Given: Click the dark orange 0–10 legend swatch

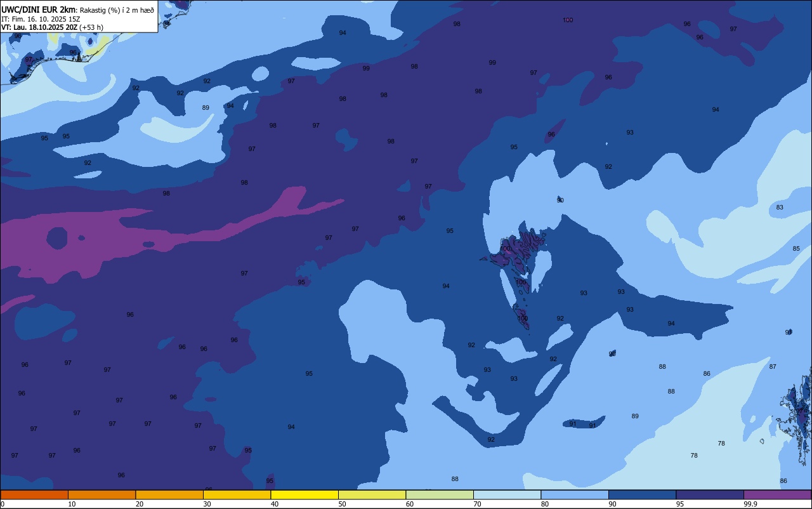Looking at the screenshot, I should point(34,494).
